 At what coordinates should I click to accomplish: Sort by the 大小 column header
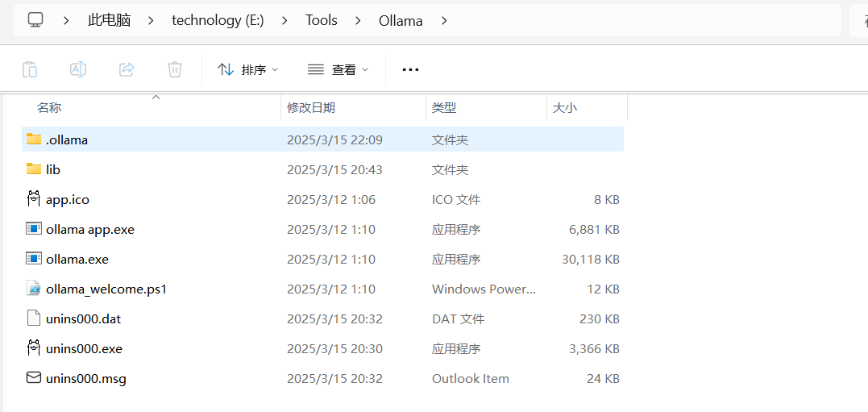(565, 107)
